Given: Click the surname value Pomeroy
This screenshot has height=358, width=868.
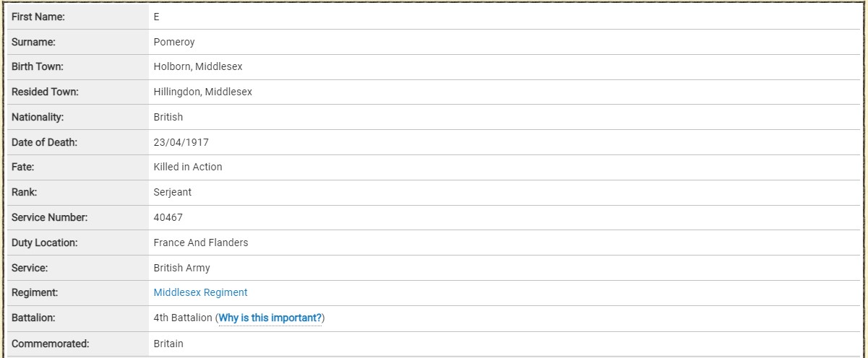Looking at the screenshot, I should 174,42.
